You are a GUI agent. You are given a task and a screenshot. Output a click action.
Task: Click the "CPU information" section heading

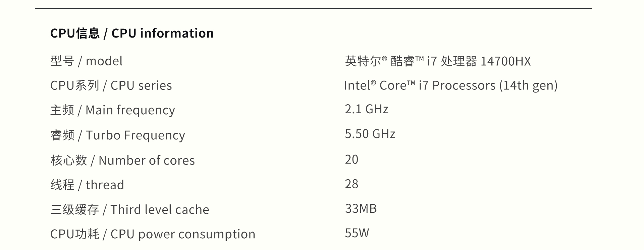click(132, 33)
